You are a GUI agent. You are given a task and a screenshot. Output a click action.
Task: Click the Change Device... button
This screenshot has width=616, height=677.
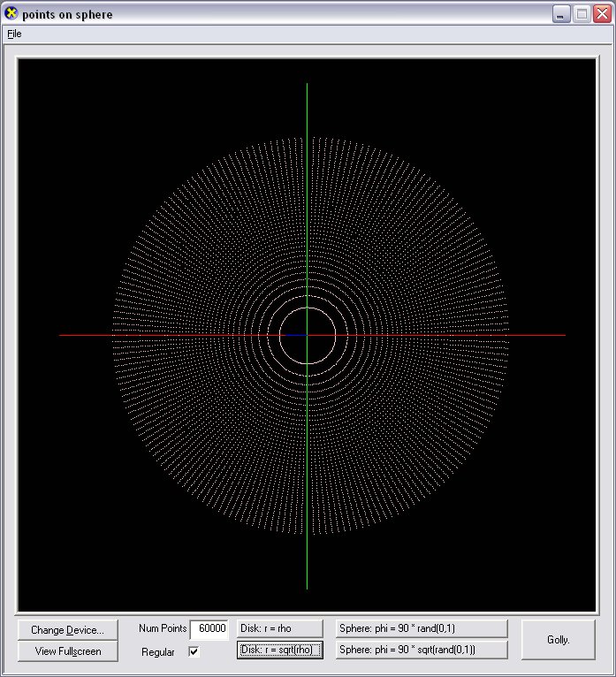67,629
